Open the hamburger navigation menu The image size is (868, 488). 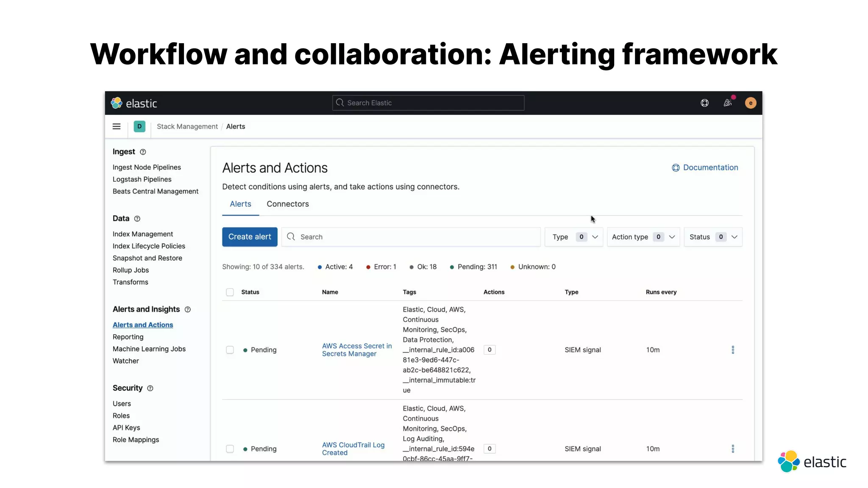pyautogui.click(x=117, y=126)
